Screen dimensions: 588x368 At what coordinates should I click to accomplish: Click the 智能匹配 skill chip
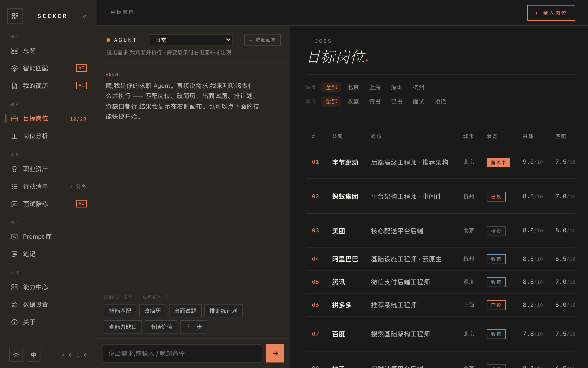(x=120, y=311)
